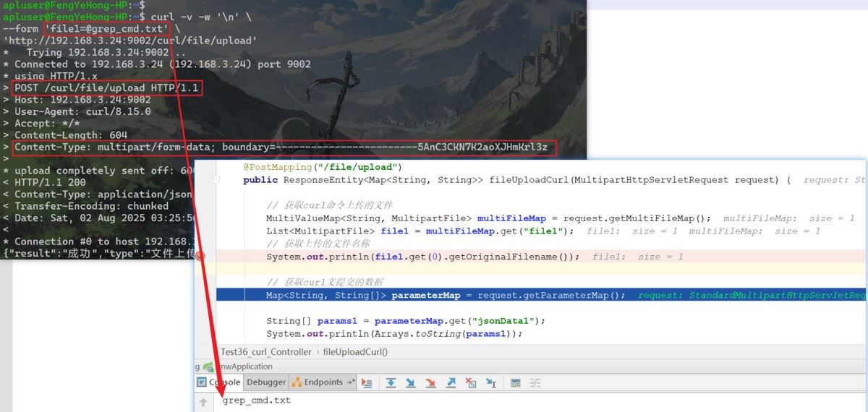Viewport: 868px width, 412px height.
Task: Click the 'file1=@grep_cmd.txt' form argument in terminal
Action: (x=107, y=30)
